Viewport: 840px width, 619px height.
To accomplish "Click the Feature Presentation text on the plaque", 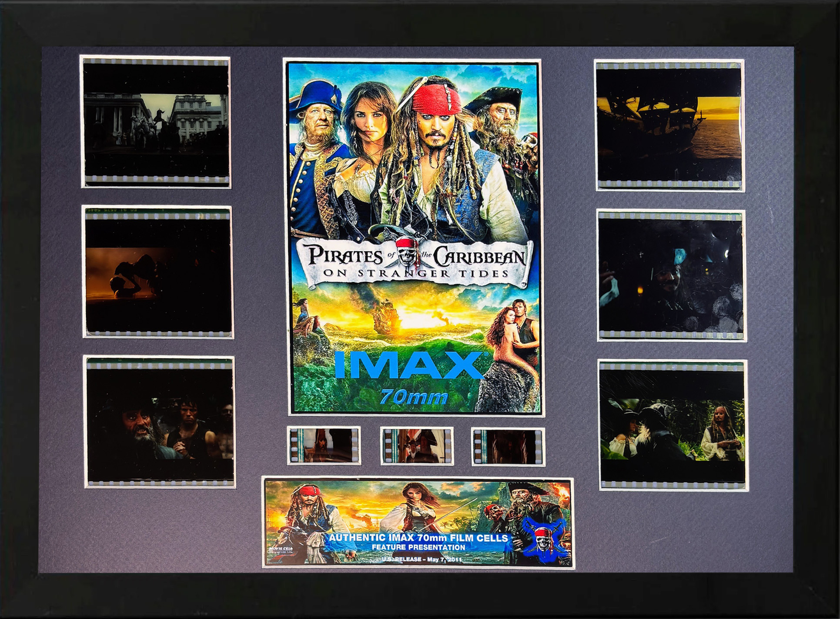I will pos(418,547).
